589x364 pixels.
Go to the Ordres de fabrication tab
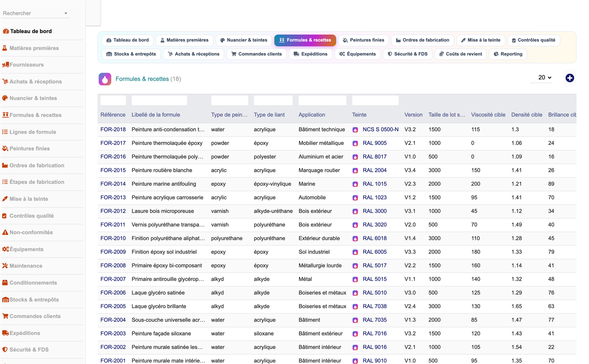coord(423,40)
